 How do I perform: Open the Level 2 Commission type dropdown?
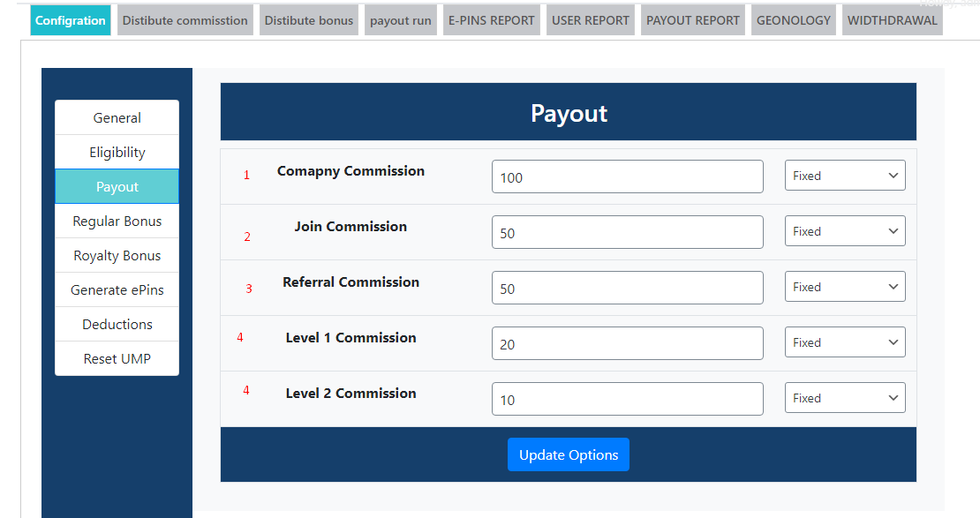[x=845, y=398]
